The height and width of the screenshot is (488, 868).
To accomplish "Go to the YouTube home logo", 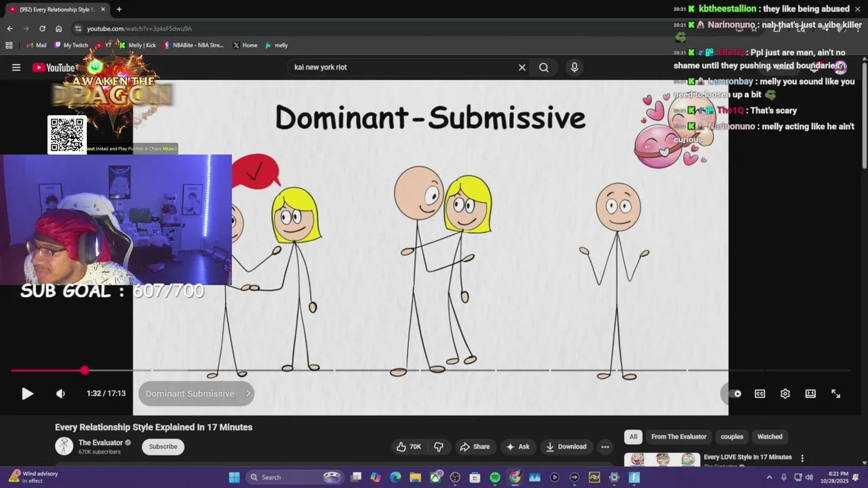I will click(54, 67).
